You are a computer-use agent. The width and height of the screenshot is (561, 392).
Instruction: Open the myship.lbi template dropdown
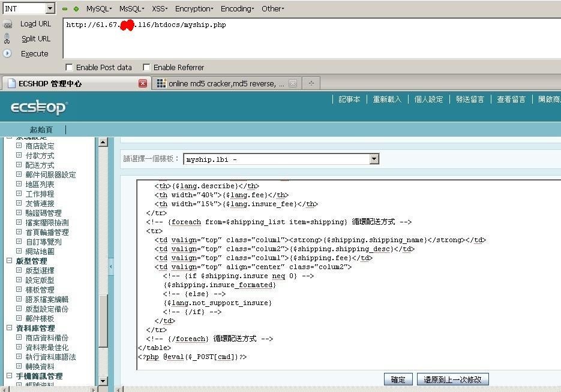tap(374, 159)
